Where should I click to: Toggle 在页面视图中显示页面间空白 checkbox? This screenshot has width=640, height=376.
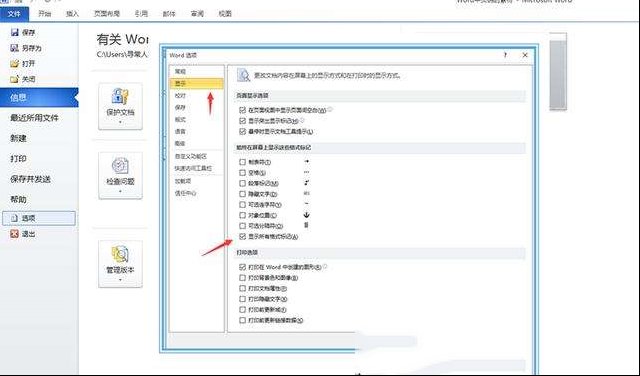pyautogui.click(x=242, y=110)
